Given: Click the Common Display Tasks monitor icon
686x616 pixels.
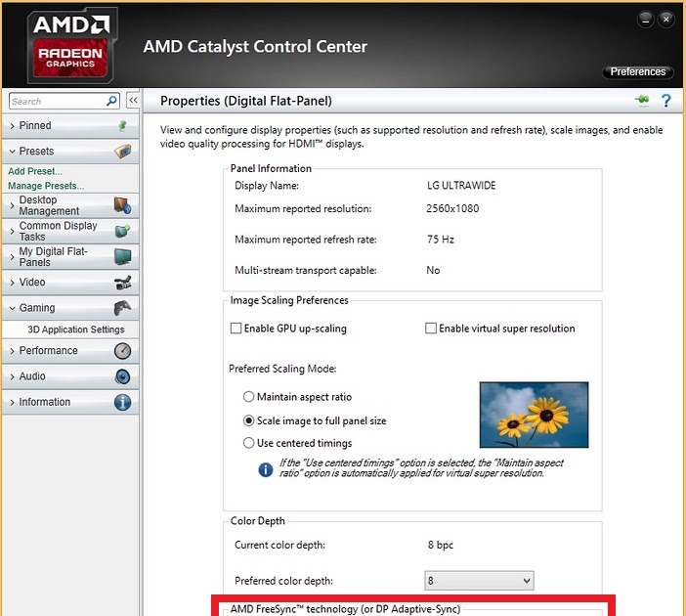Looking at the screenshot, I should [122, 231].
